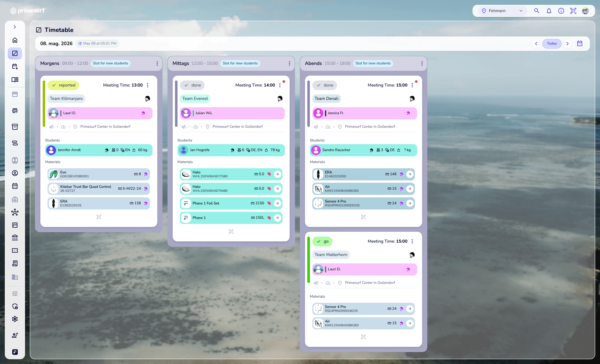This screenshot has width=600, height=364.
Task: Open the Abends slot options menu
Action: click(x=422, y=63)
